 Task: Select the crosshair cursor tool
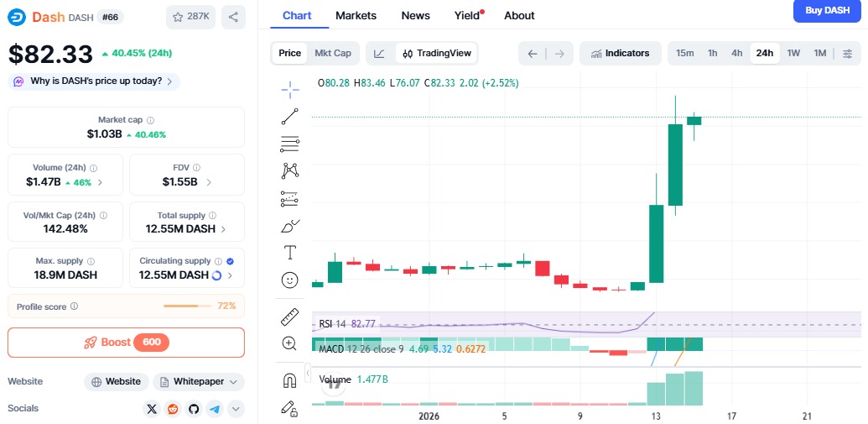point(290,89)
